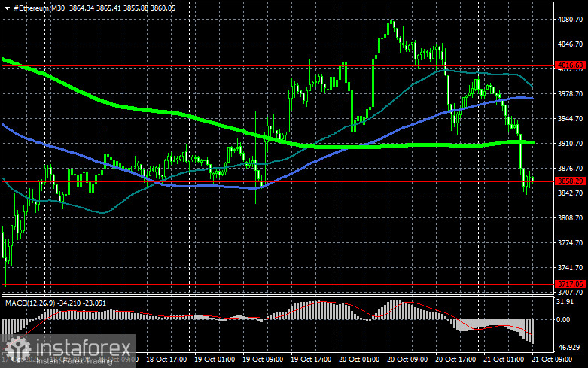The height and width of the screenshot is (368, 588).
Task: Select the red 3717.06 level price tag
Action: click(570, 284)
